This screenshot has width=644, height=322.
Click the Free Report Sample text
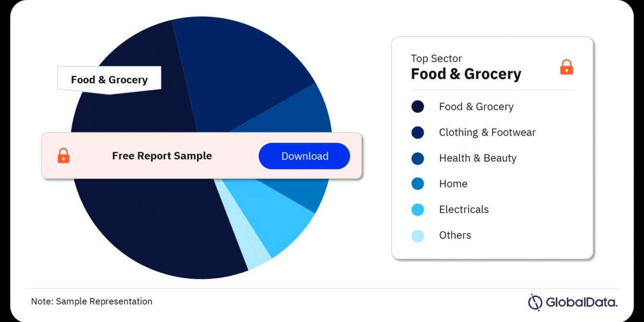tap(162, 156)
